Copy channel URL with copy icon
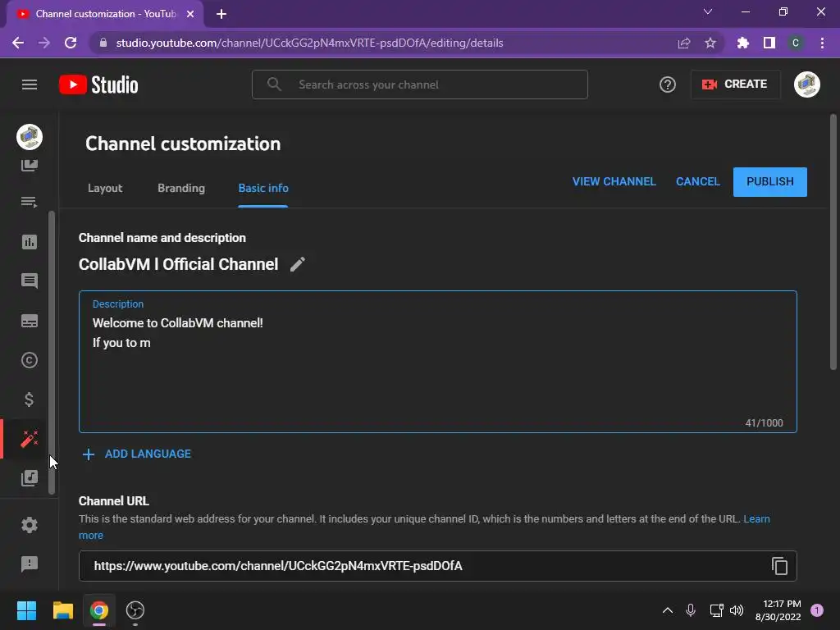840x630 pixels. (779, 566)
